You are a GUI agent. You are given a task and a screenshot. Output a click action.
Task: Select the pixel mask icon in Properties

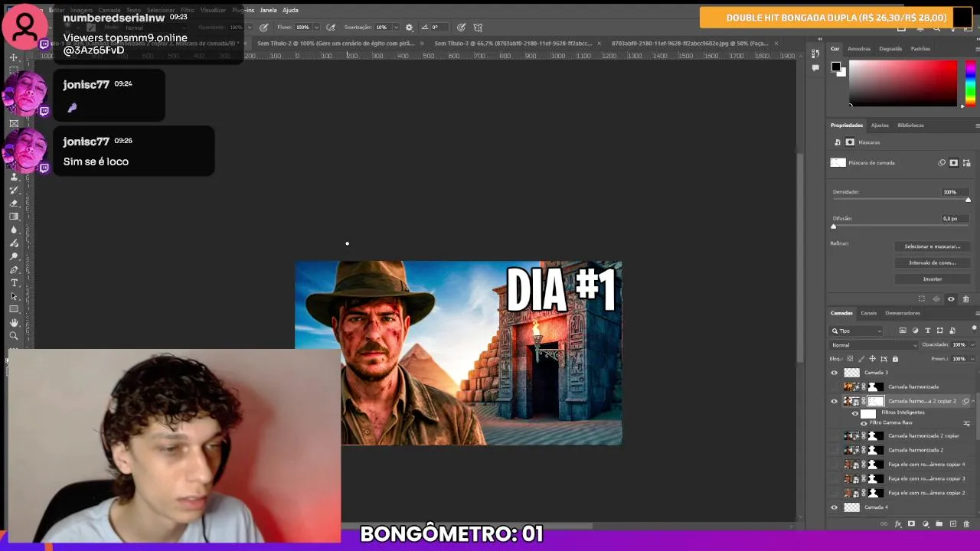pos(954,163)
